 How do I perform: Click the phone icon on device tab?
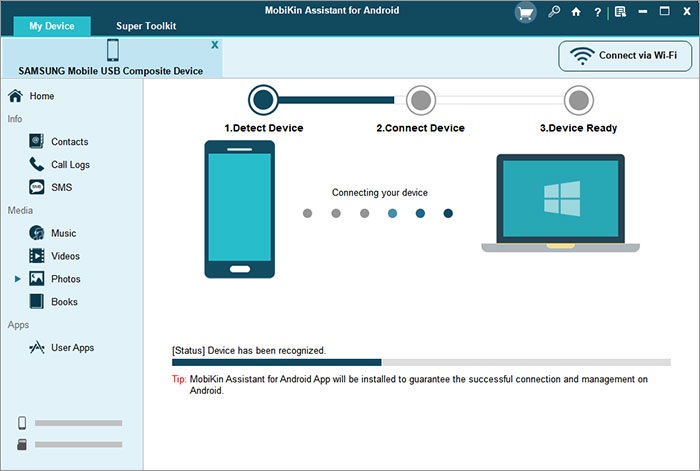click(113, 50)
